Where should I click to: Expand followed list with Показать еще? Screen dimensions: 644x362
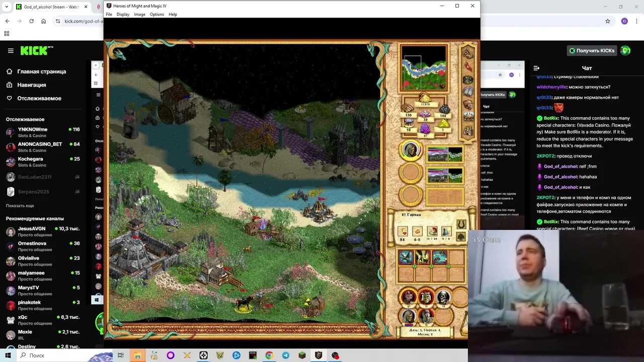[20, 206]
